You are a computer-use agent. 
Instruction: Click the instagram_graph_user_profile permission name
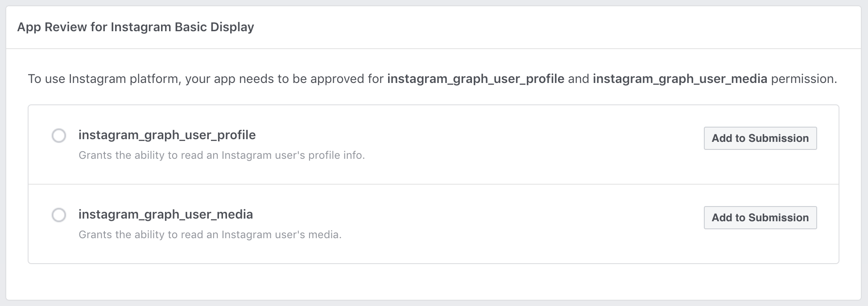pyautogui.click(x=167, y=135)
